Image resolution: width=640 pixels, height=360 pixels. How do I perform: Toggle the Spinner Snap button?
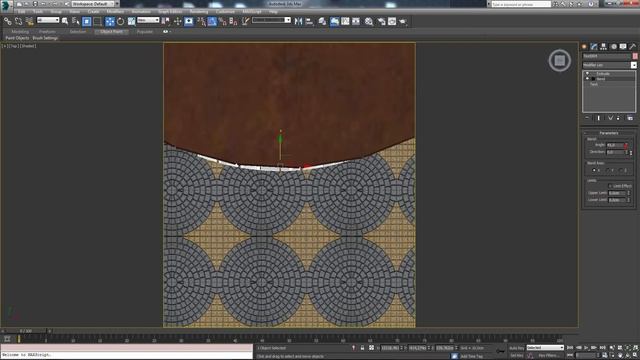pos(233,21)
